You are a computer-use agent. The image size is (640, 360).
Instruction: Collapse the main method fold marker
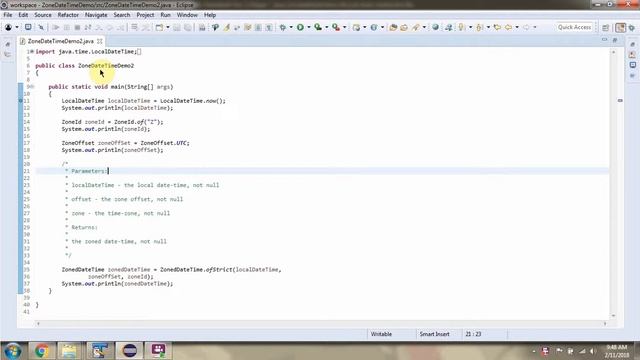pos(32,87)
